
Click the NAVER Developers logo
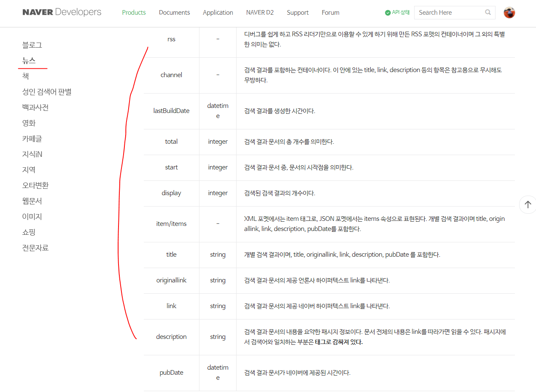(62, 12)
